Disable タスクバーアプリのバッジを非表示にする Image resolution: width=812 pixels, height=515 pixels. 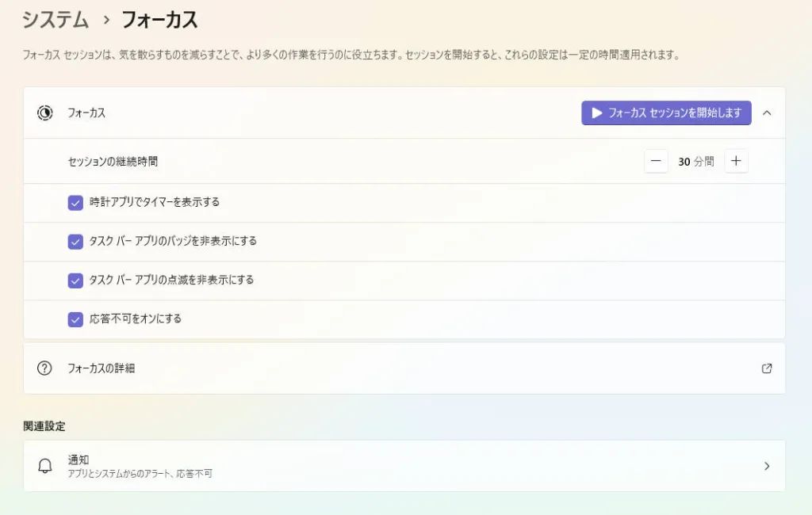pos(75,242)
